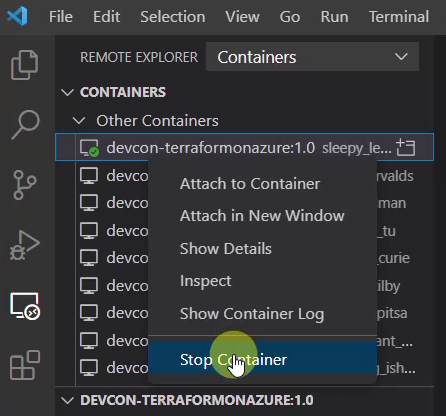Click 'sleepy_le...' container name text

point(357,148)
